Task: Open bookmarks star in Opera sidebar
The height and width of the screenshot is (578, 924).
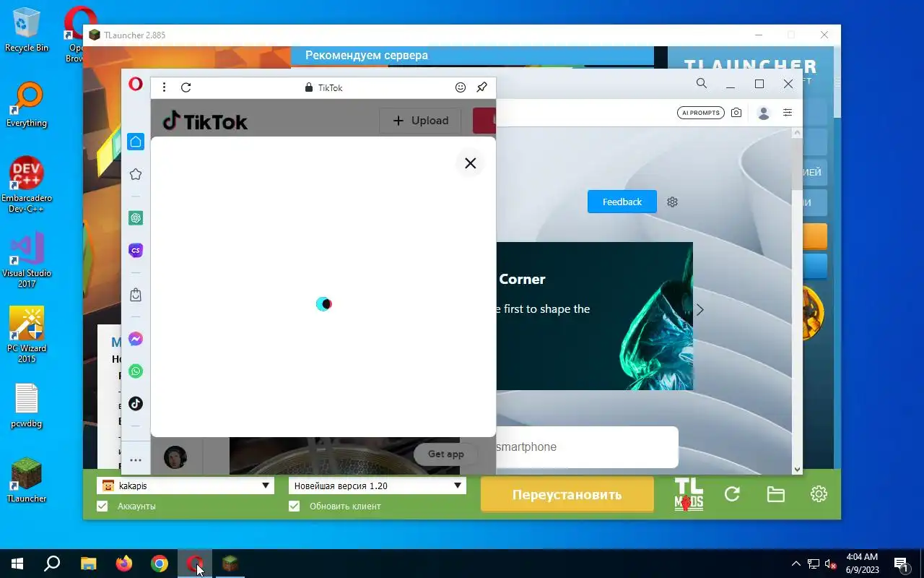Action: coord(136,174)
